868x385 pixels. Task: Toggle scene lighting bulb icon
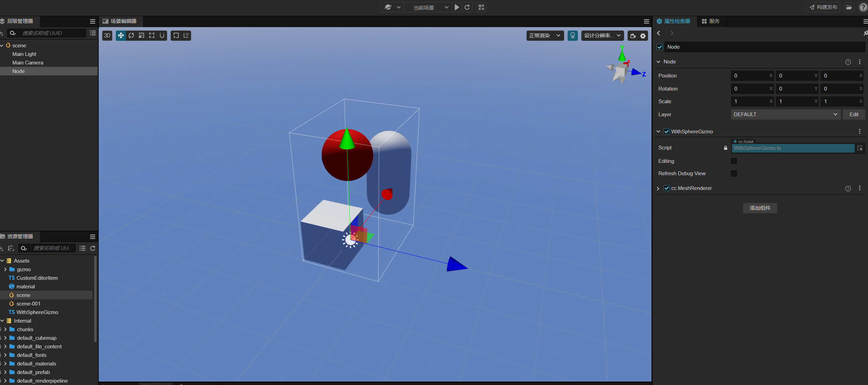tap(572, 35)
